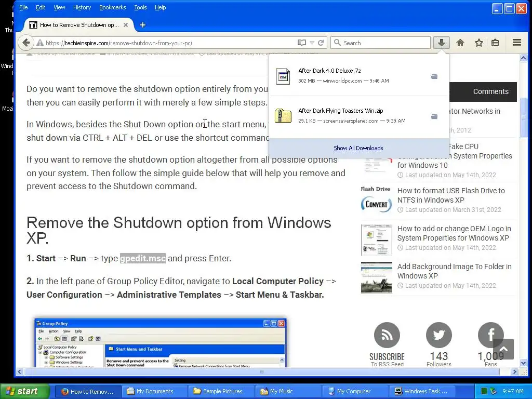Switch to My Computer taskbar button

[355, 391]
